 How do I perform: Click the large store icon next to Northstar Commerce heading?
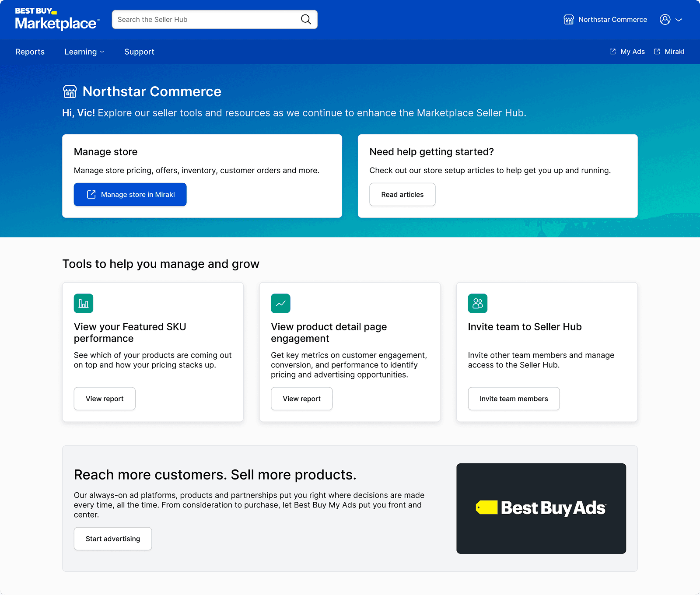pos(70,91)
